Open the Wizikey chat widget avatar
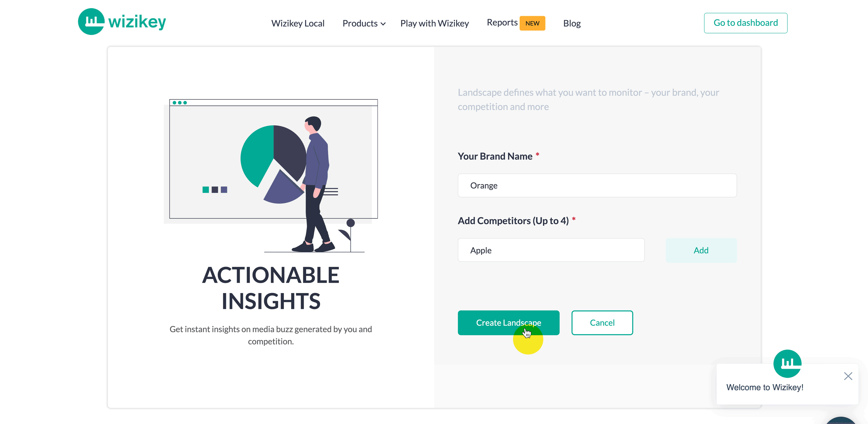Viewport: 868px width, 424px height. (787, 364)
